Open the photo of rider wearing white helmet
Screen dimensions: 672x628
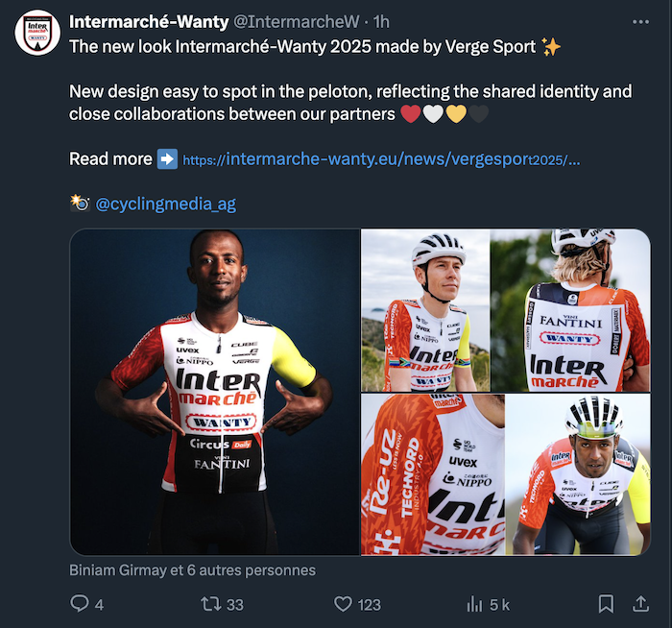click(423, 309)
